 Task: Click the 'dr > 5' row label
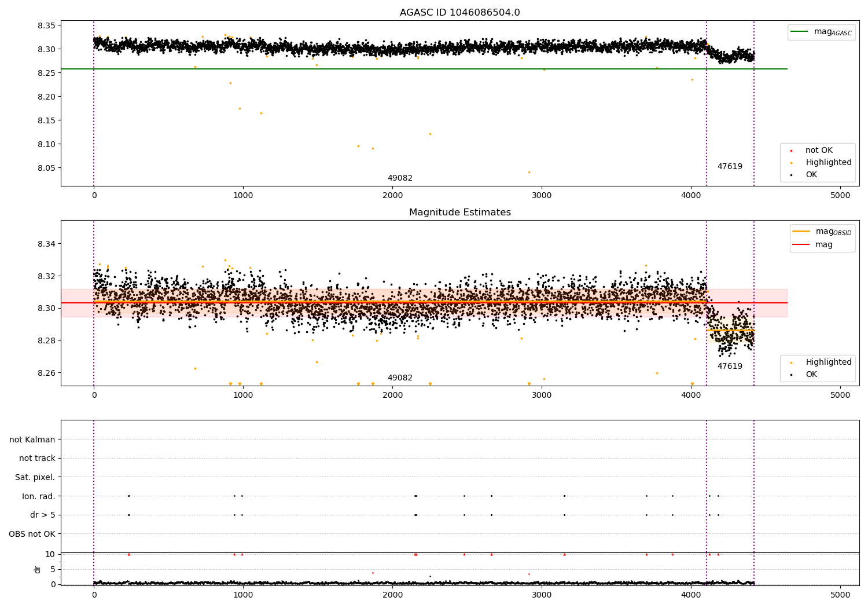[x=43, y=515]
